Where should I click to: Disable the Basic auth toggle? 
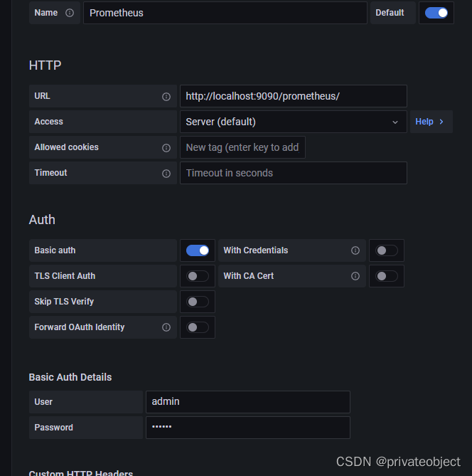[x=198, y=250]
